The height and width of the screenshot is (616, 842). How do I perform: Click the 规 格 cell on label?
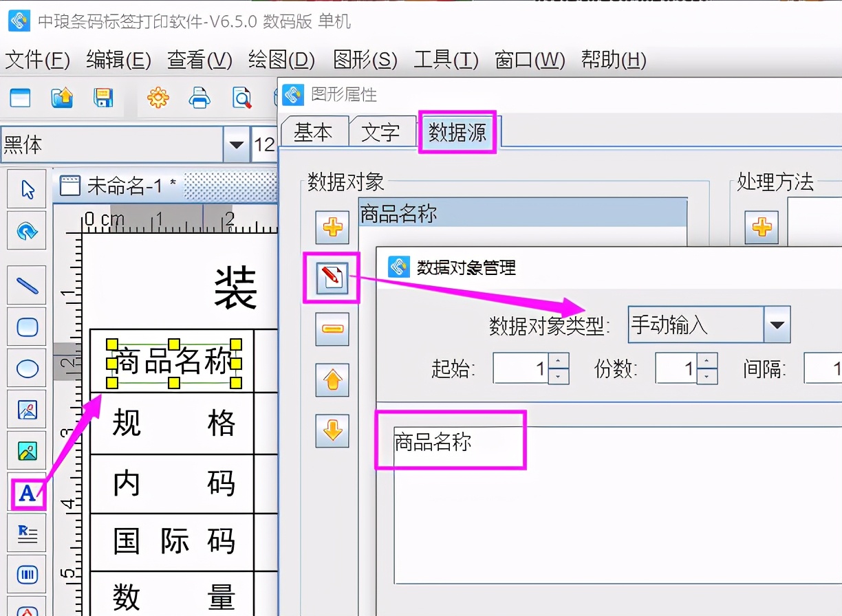tap(172, 423)
